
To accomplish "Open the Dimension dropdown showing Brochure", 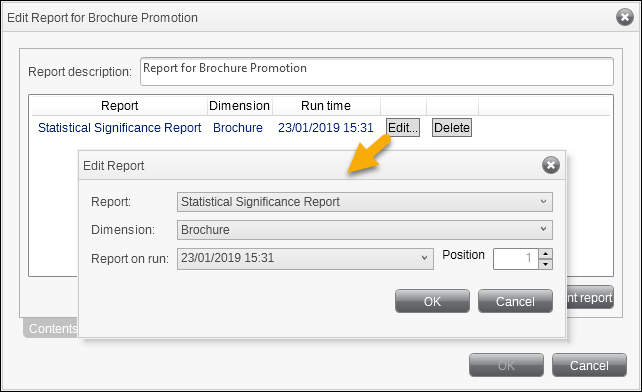I will click(x=364, y=230).
